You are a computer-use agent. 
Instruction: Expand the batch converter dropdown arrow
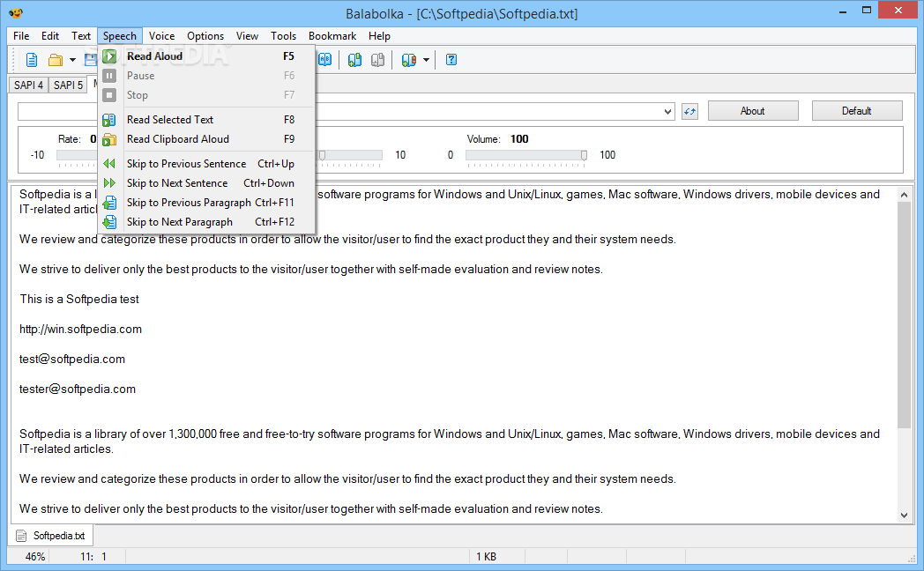(x=426, y=59)
